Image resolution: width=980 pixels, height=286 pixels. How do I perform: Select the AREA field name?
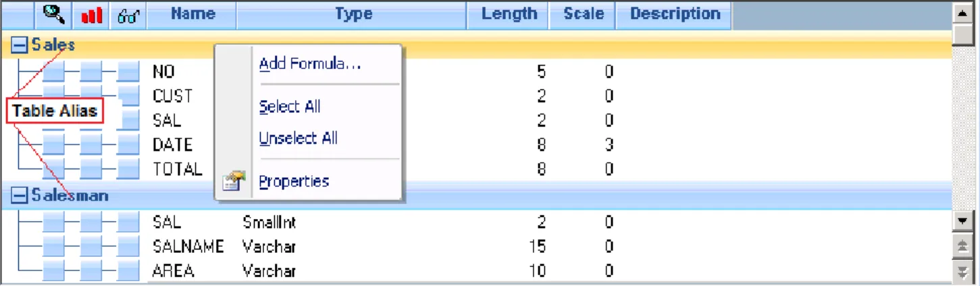click(174, 270)
